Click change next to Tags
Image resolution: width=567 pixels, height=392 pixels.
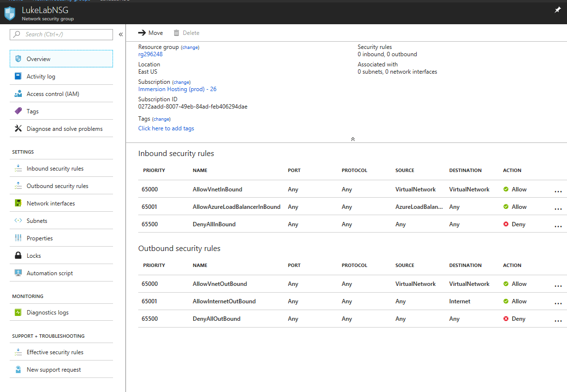[162, 119]
